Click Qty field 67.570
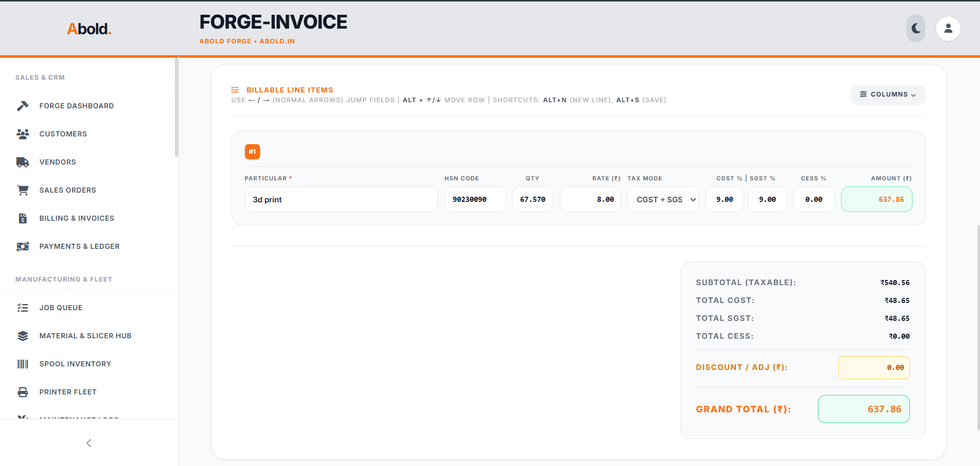980x466 pixels. tap(533, 199)
